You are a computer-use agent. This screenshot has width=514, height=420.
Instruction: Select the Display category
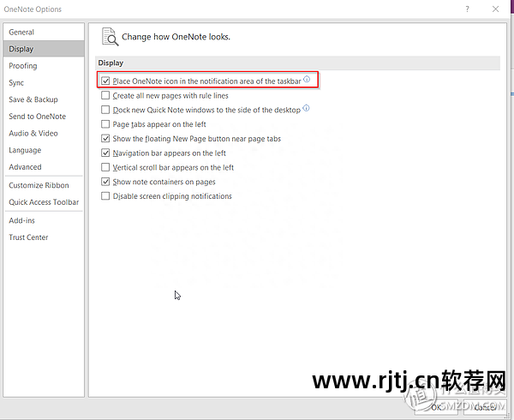coord(44,49)
